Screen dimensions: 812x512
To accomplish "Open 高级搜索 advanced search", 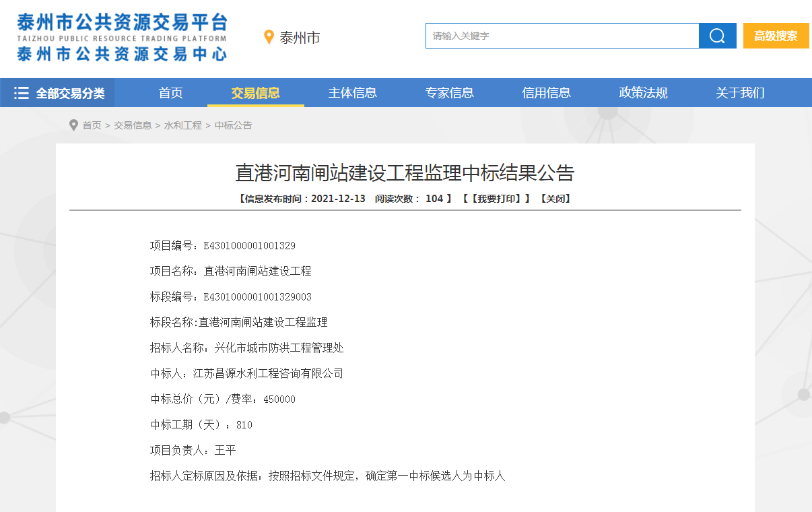I will point(776,36).
